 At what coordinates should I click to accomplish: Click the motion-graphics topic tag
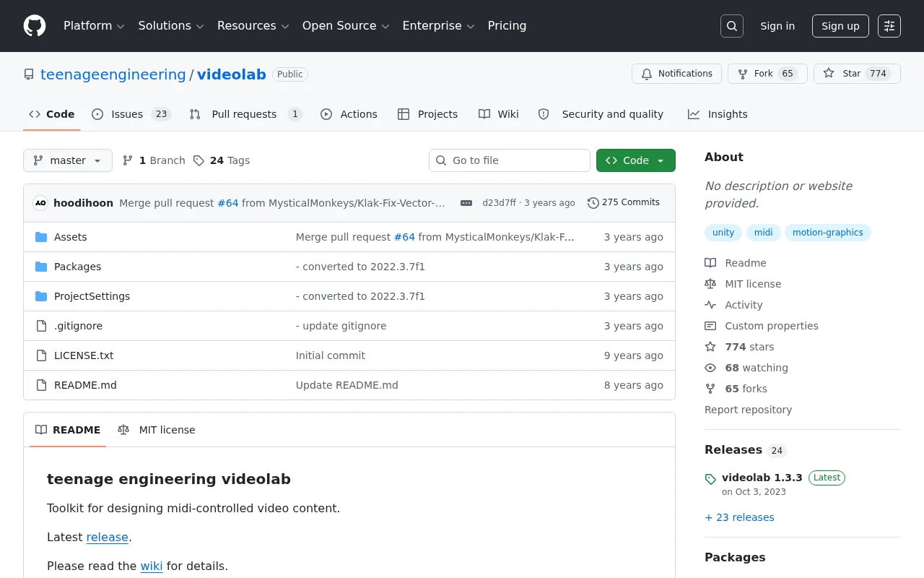coord(828,233)
